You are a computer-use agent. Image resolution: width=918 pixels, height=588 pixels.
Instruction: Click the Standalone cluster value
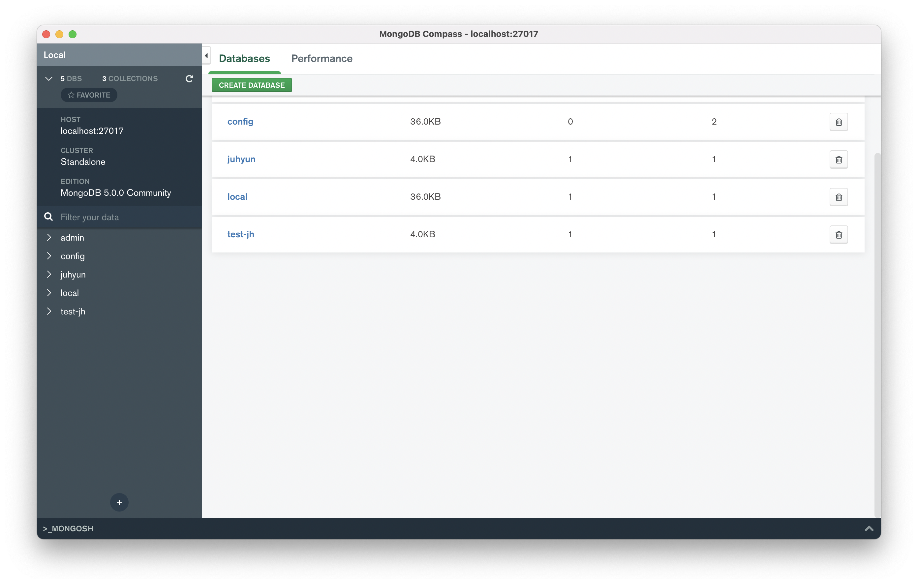(x=83, y=162)
